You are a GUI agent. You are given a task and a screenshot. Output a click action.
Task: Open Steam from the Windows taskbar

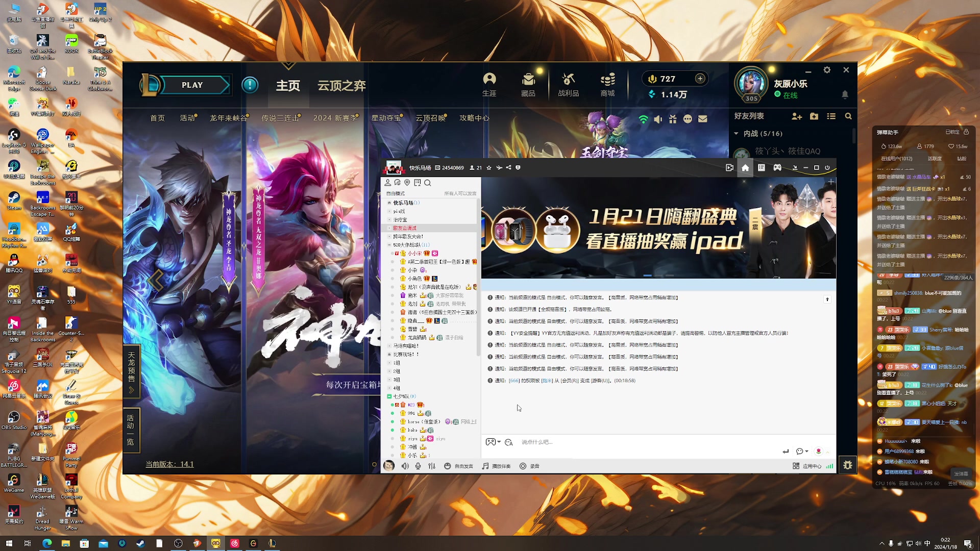pos(140,543)
